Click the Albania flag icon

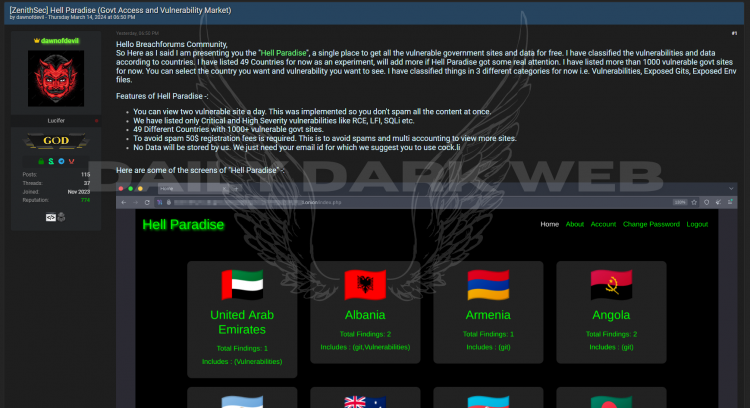click(x=365, y=285)
